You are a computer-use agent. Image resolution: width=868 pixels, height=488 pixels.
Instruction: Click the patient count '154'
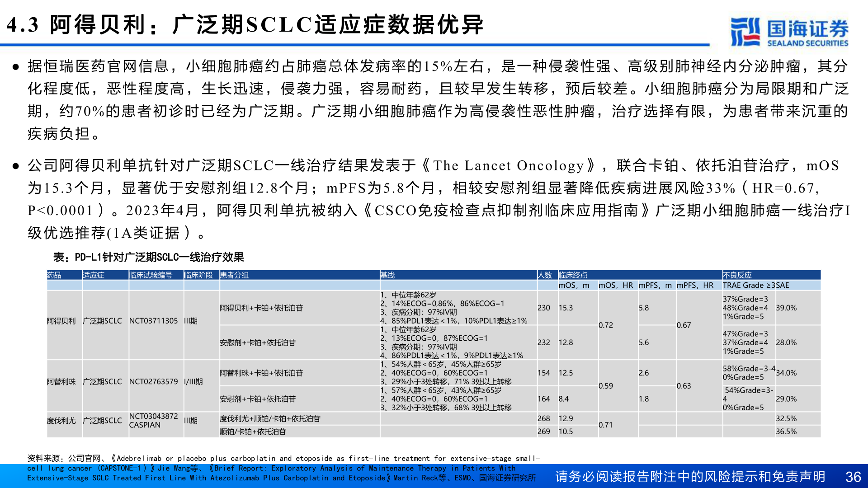coord(544,373)
